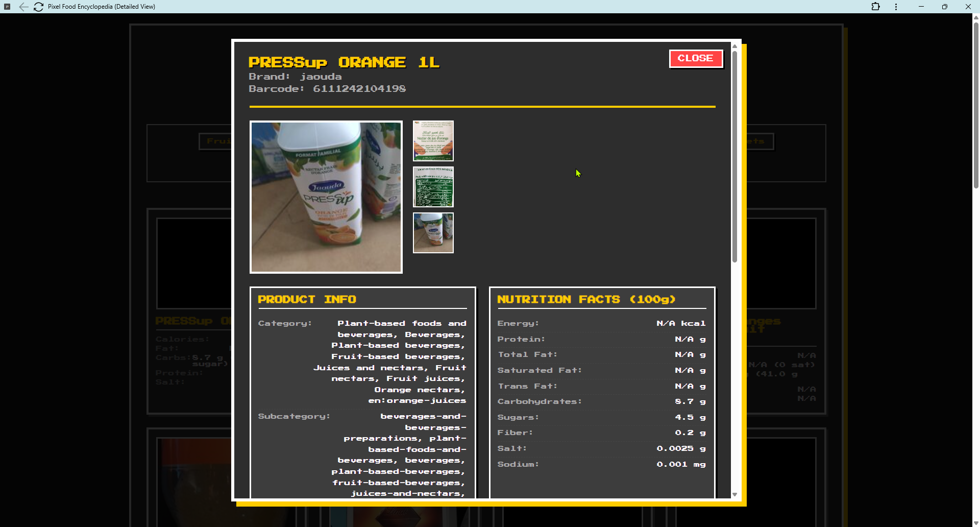This screenshot has height=527, width=980.
Task: Reload the Pixel Food Encyclopedia page
Action: click(38, 7)
